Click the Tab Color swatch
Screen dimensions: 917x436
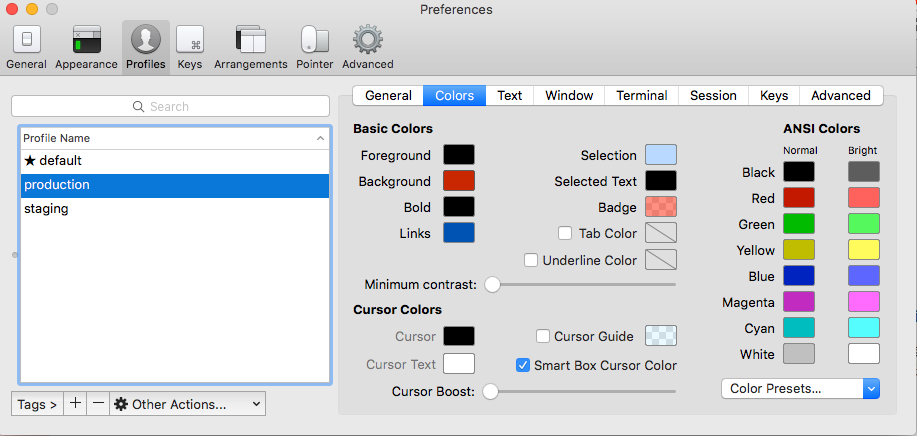(x=661, y=233)
